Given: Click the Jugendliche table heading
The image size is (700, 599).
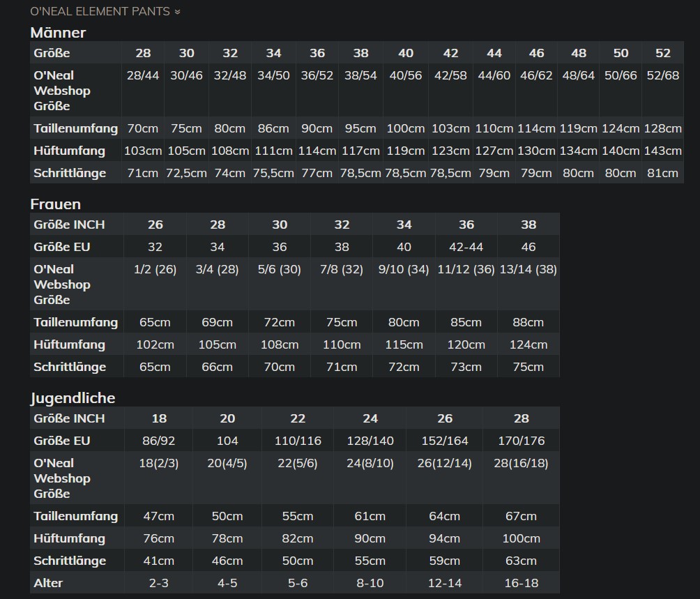Looking at the screenshot, I should coord(73,397).
